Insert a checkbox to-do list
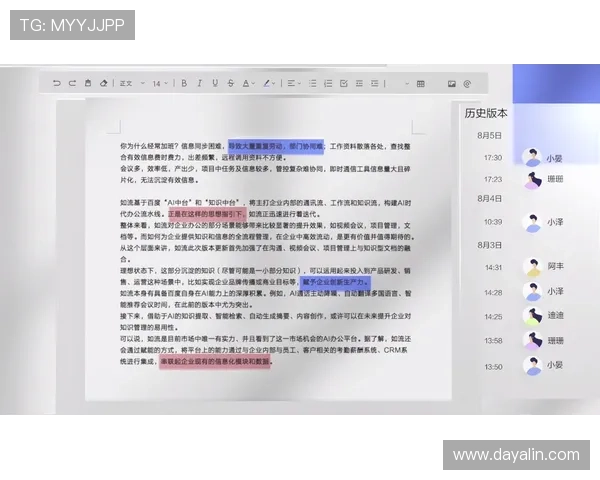600x480 pixels. pos(344,83)
